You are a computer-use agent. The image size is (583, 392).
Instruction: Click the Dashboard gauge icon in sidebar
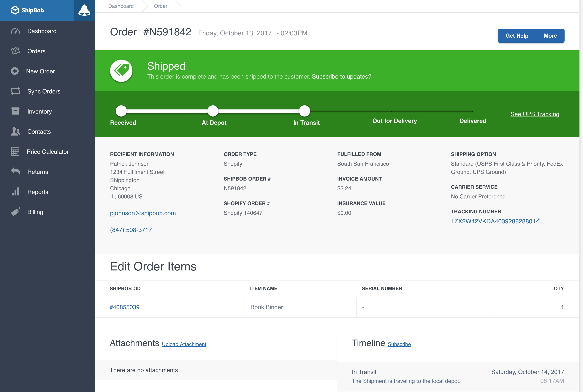15,31
